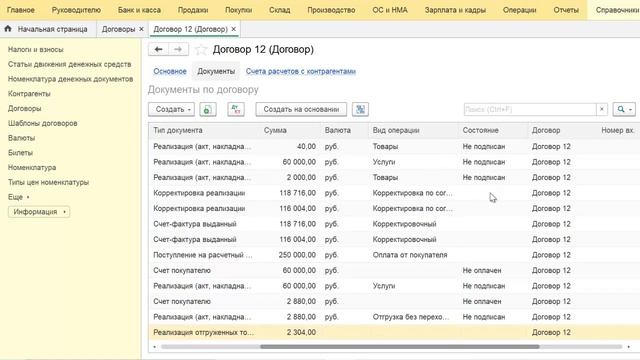
Task: Open Валюты in the sidebar
Action: tap(21, 138)
